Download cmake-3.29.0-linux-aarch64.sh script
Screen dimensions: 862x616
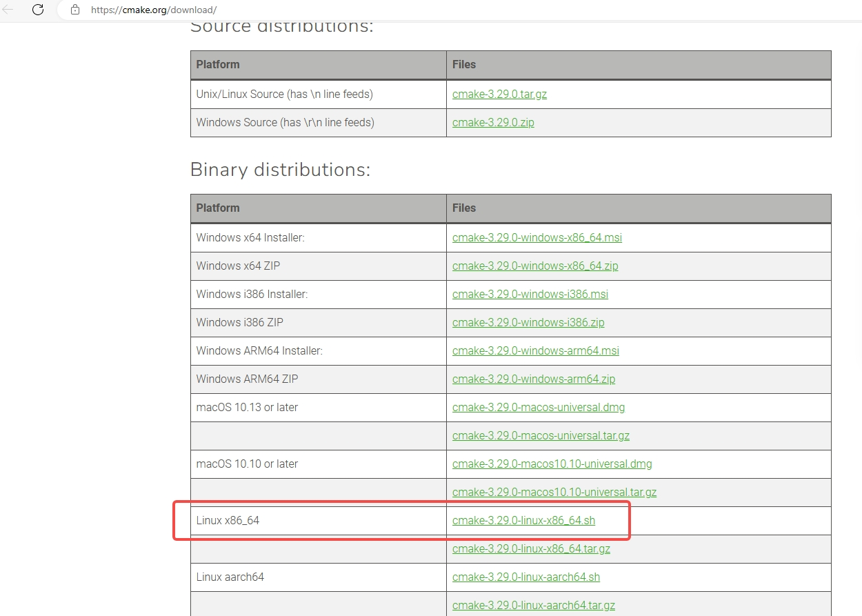[526, 577]
